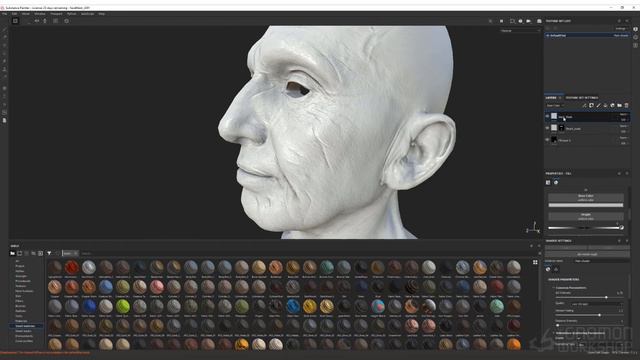
Task: Select the pink smart material thumbnail
Action: 156,287
